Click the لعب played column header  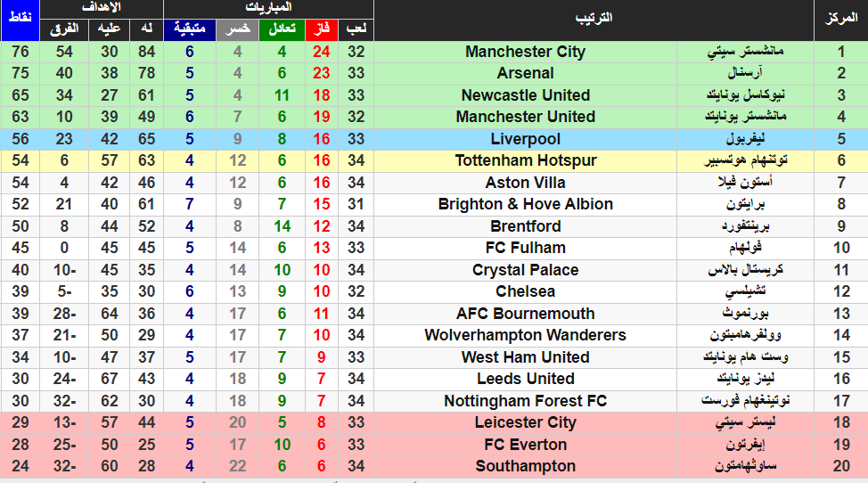pyautogui.click(x=356, y=30)
